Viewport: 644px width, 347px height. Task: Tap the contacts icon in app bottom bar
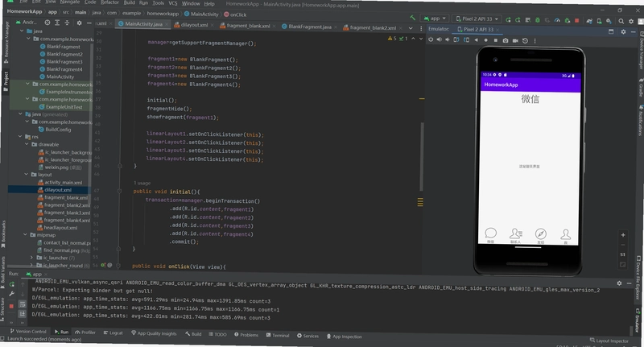pos(515,234)
